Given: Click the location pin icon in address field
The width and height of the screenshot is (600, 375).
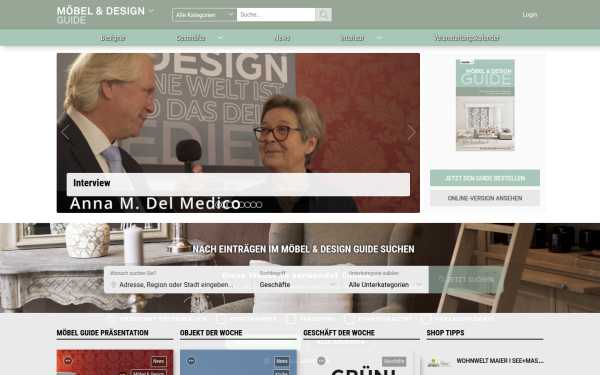Looking at the screenshot, I should tap(113, 285).
